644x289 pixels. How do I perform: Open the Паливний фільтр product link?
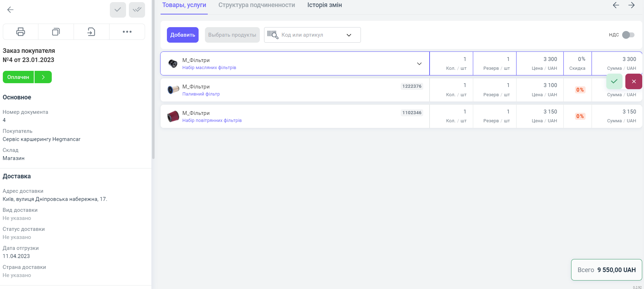(201, 94)
